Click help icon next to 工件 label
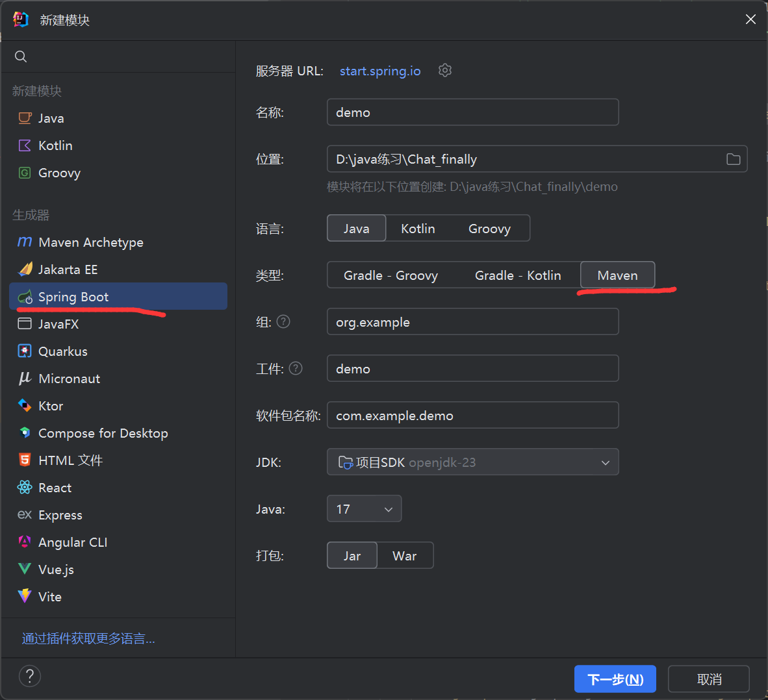This screenshot has height=700, width=768. (x=296, y=368)
